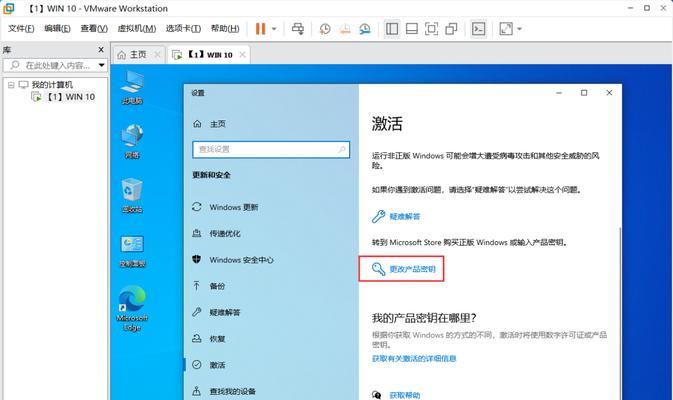Image resolution: width=673 pixels, height=400 pixels.
Task: Open the 查看(V) menu
Action: click(94, 28)
